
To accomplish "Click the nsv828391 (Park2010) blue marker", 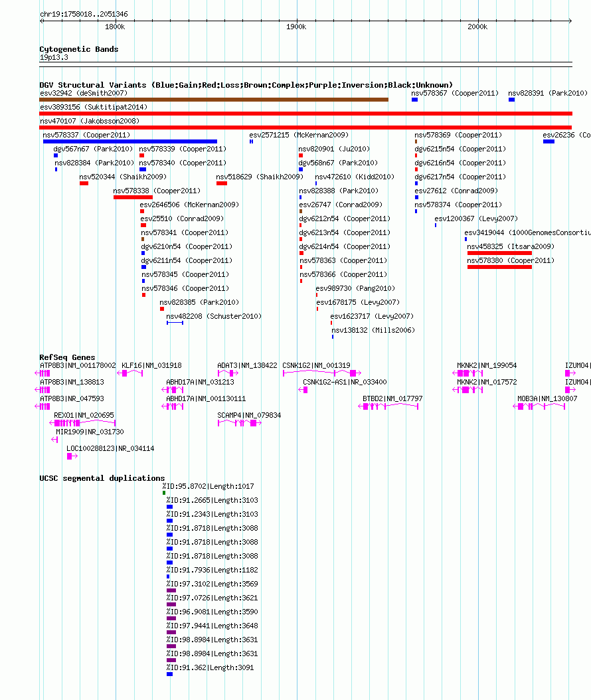I will point(511,100).
